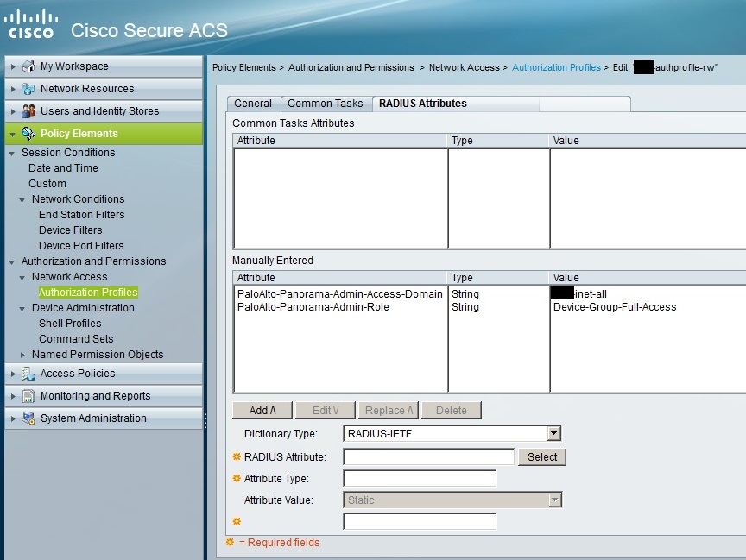Expand the Network Resources section arrow
The height and width of the screenshot is (560, 746).
[13, 89]
